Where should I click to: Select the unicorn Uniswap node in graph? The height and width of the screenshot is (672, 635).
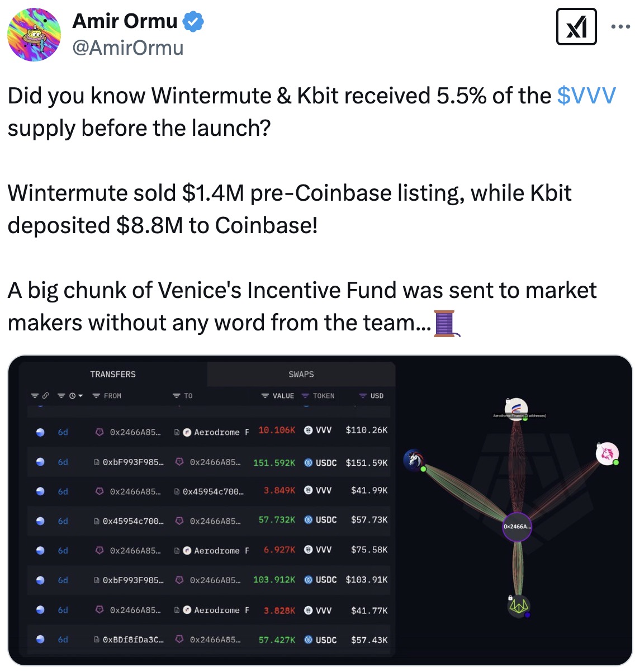(x=413, y=460)
